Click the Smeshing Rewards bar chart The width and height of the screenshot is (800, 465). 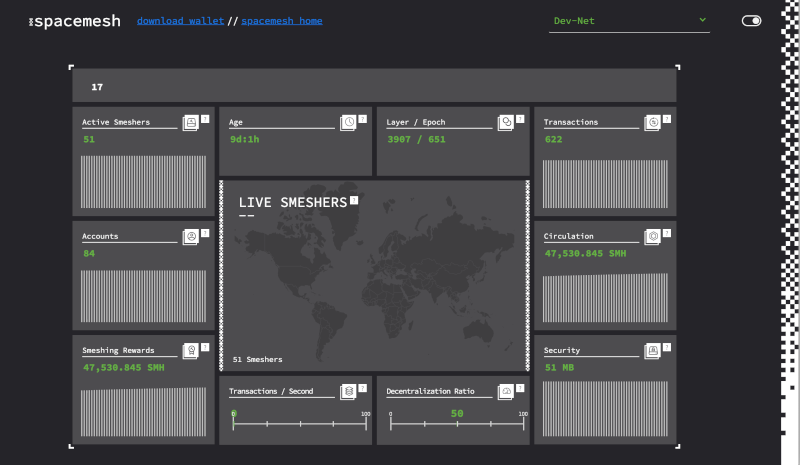[143, 412]
